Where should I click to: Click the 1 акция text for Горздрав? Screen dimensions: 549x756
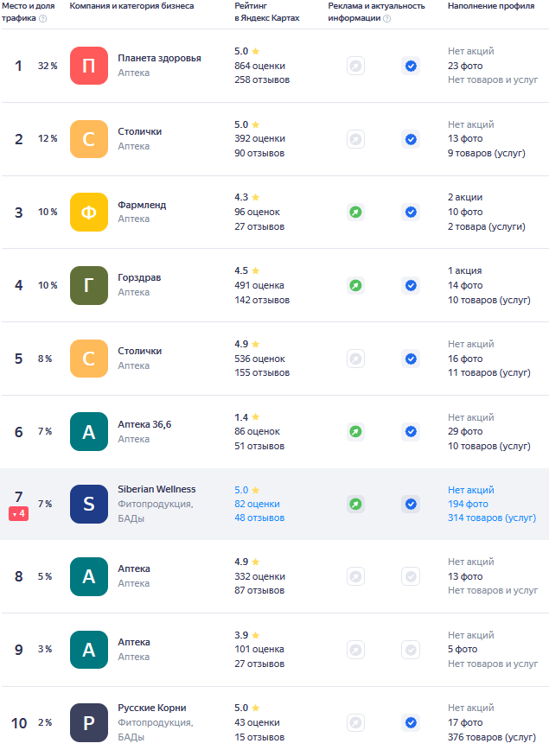click(464, 270)
